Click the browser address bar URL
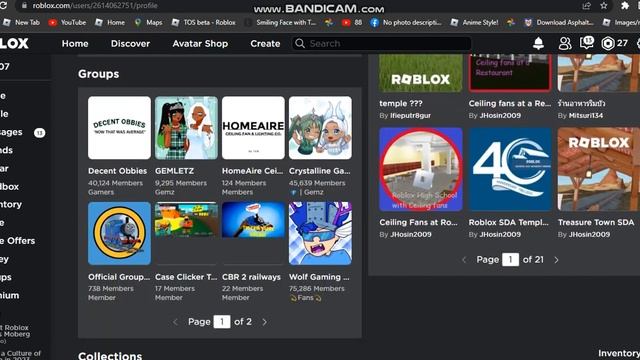 [x=95, y=5]
